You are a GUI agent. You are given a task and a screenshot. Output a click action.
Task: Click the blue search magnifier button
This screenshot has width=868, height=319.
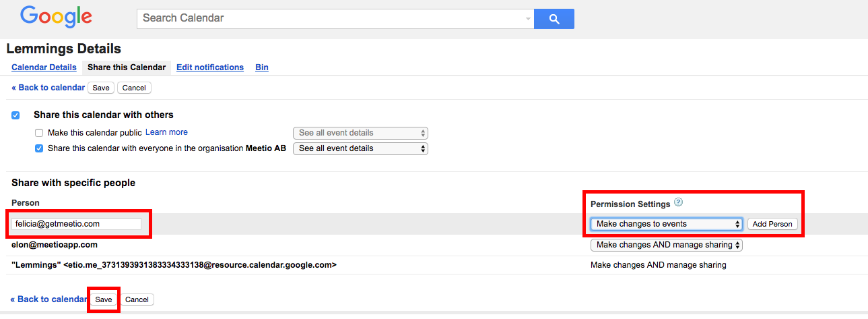click(554, 19)
